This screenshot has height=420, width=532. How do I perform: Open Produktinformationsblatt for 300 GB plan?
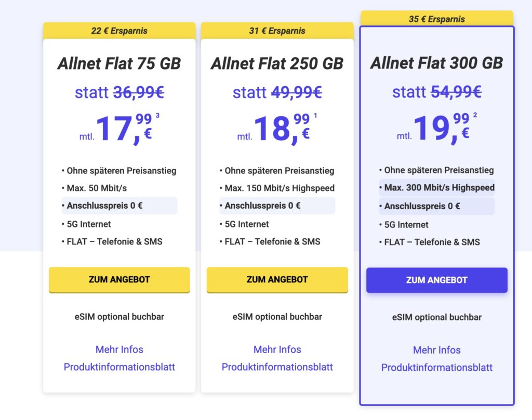(436, 368)
